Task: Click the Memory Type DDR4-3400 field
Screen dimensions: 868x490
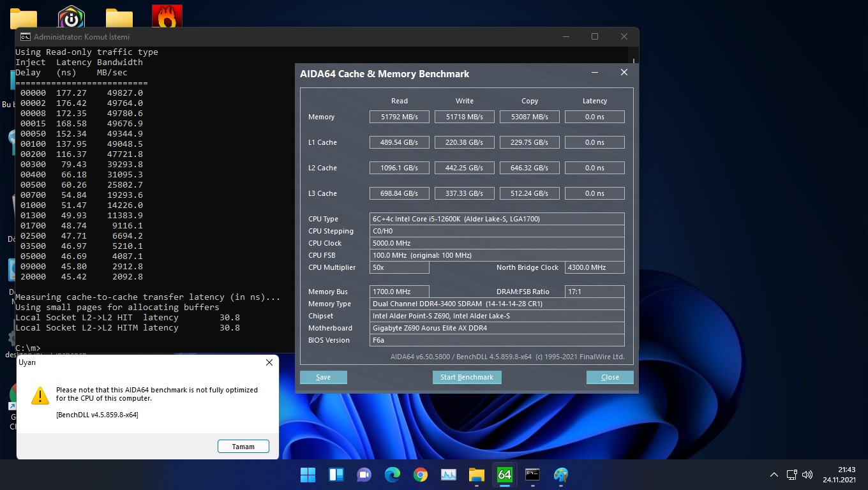Action: pos(497,304)
